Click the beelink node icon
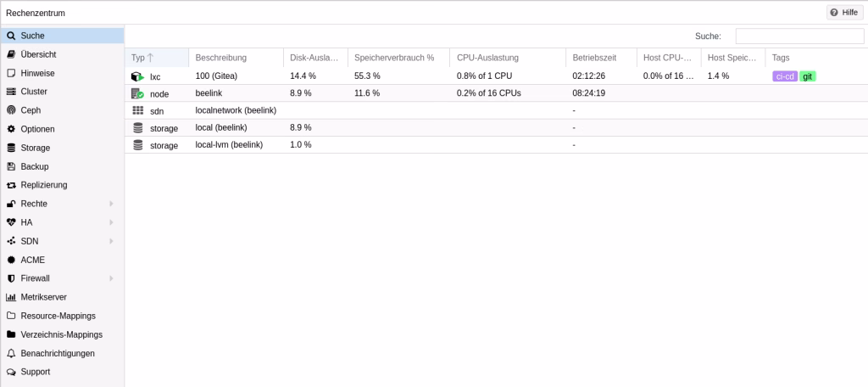 click(138, 93)
